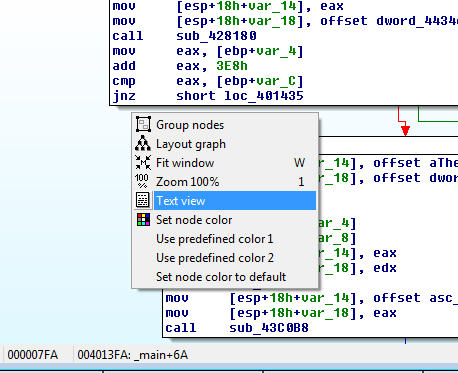Click the Layout graph tree icon
Screen dimensions: 458x373
[143, 144]
